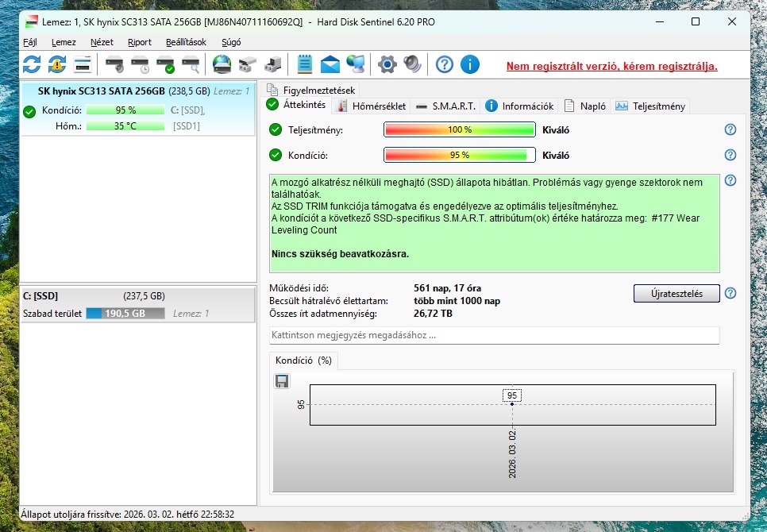Open the Beállítások menu
Image resolution: width=767 pixels, height=532 pixels.
tap(186, 42)
